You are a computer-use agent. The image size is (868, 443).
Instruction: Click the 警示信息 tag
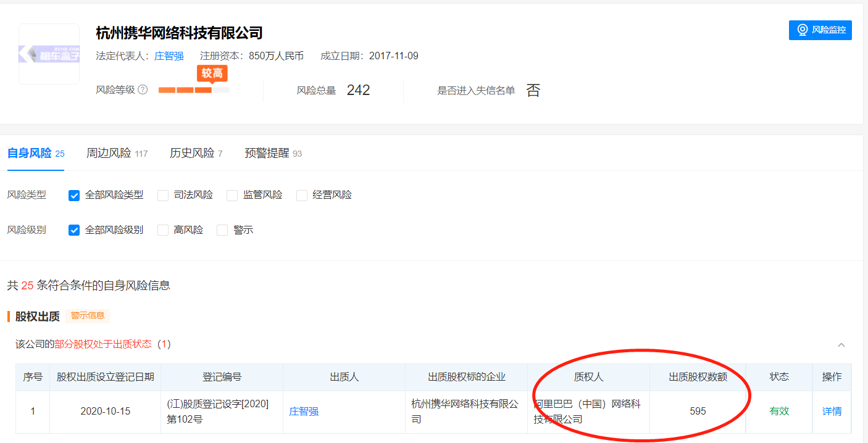tap(88, 316)
